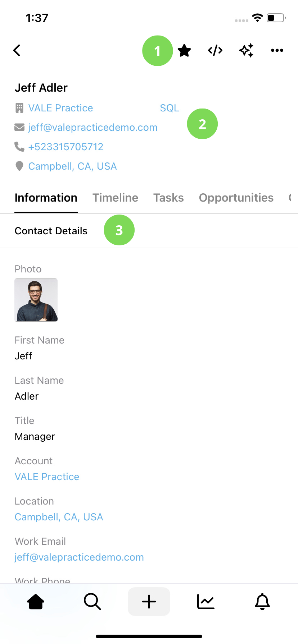Open the three-dots more options menu
Viewport: 298px width, 644px height.
point(277,50)
